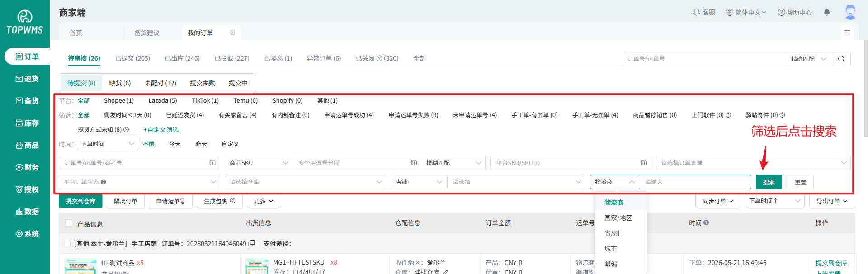
Task: Open the 系统 sidebar section
Action: [27, 234]
